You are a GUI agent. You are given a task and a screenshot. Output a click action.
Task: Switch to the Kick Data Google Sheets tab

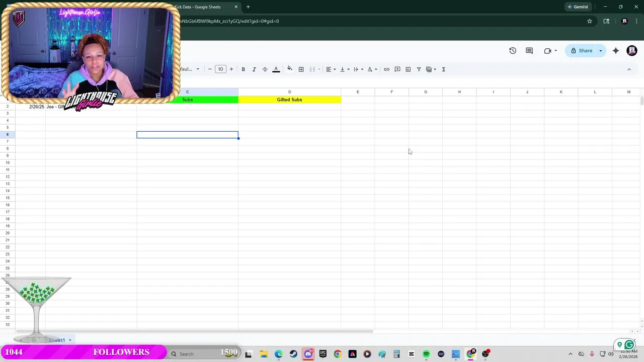coord(204,7)
